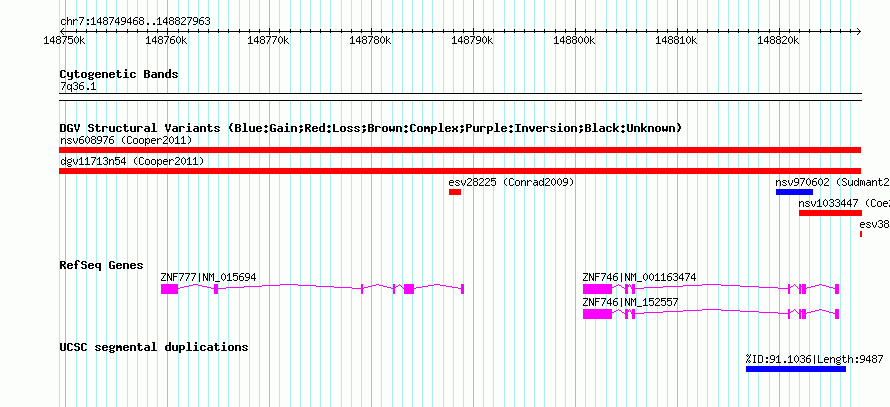Click the RefSeq Genes track title

click(x=102, y=265)
